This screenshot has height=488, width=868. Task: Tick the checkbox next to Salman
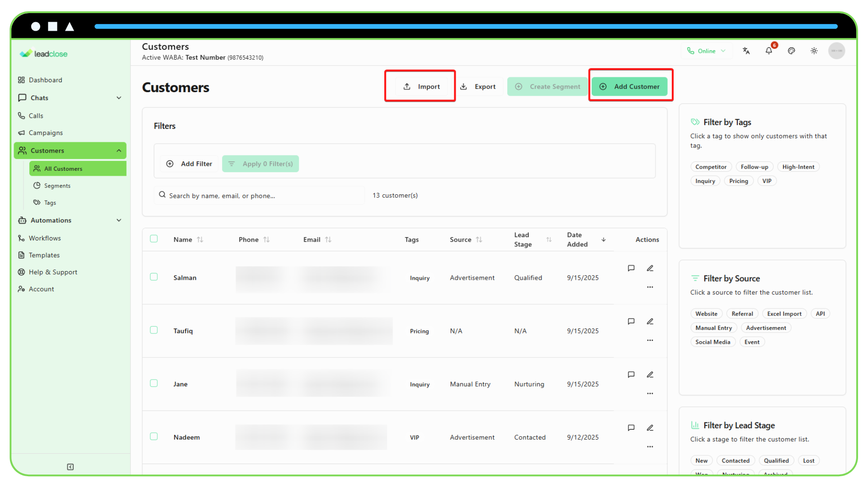(x=154, y=277)
